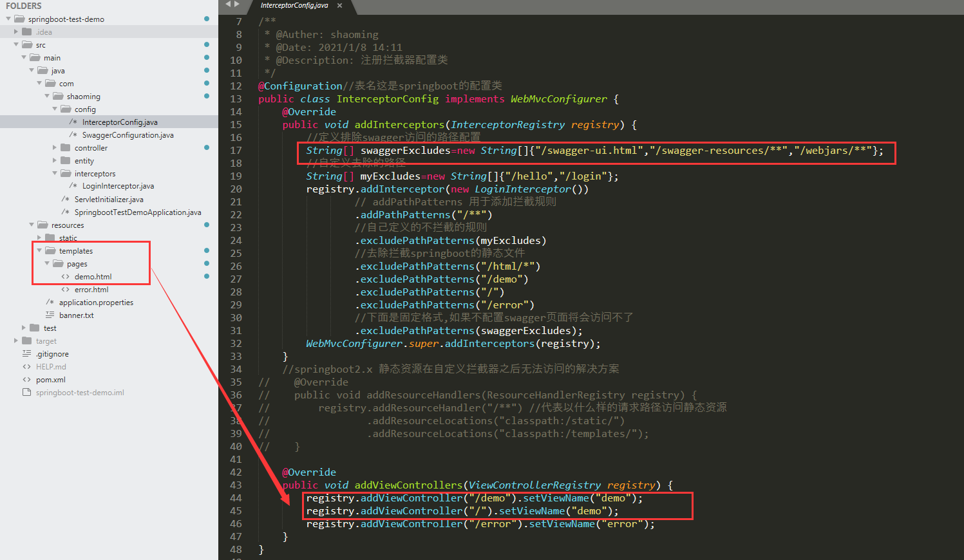Expand the entity folder arrow
The width and height of the screenshot is (964, 560).
click(55, 160)
